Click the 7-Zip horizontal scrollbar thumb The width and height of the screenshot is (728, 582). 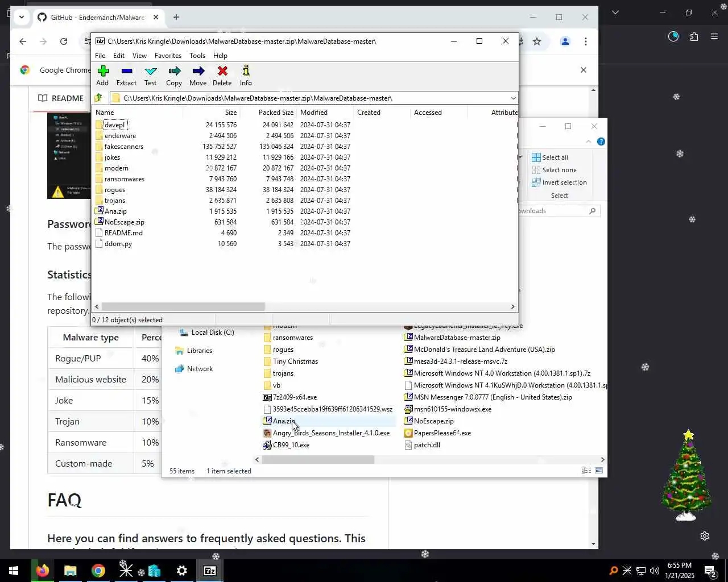[183, 306]
